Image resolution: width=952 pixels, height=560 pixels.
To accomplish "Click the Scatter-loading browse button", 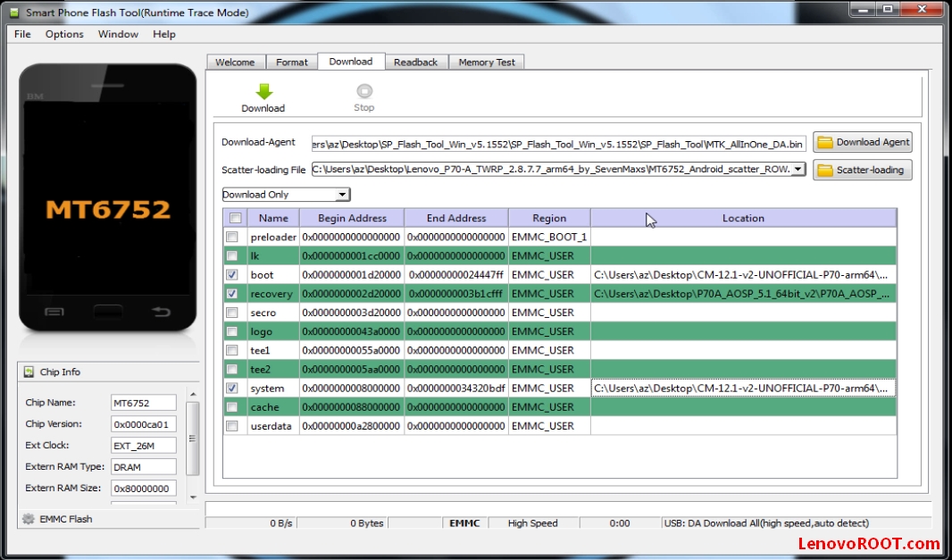I will [x=863, y=170].
